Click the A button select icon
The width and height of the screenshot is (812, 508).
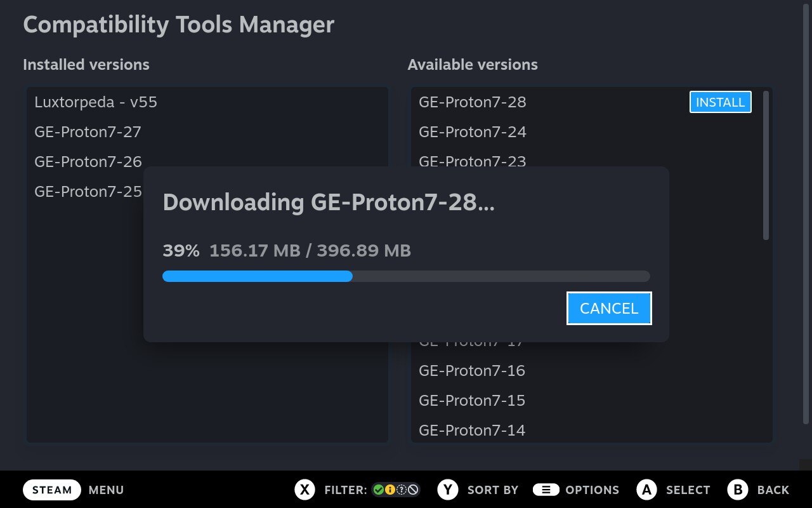pyautogui.click(x=646, y=490)
